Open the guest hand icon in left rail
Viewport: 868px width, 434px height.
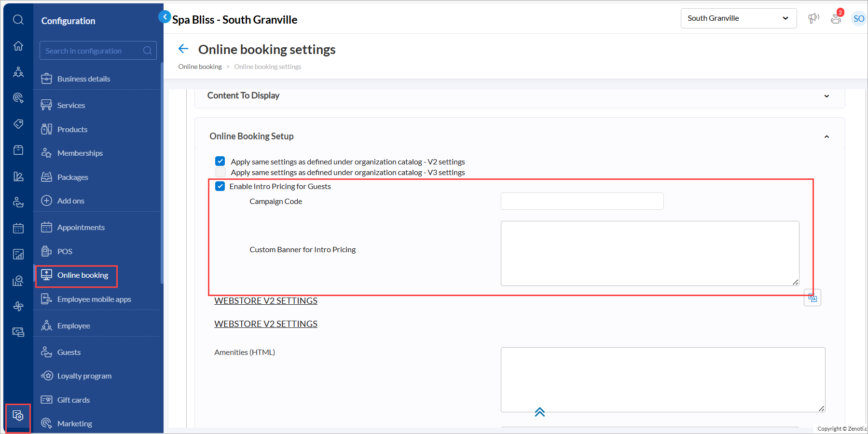(18, 202)
